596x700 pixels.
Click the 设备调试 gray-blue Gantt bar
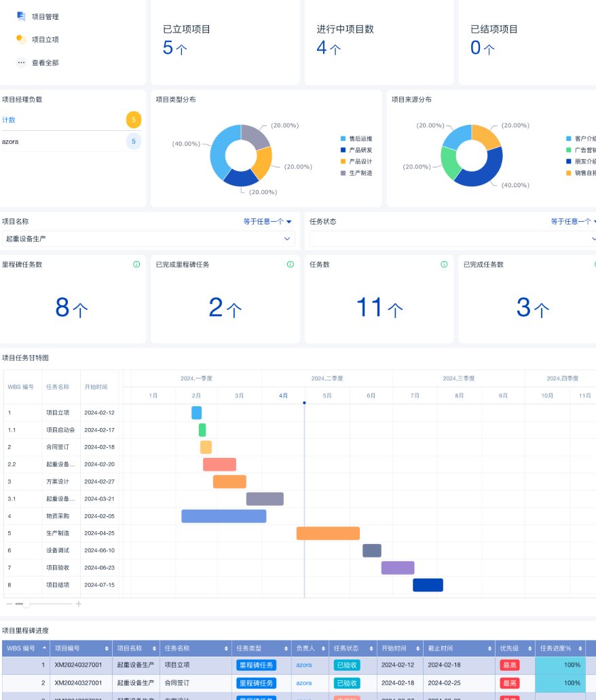[372, 551]
